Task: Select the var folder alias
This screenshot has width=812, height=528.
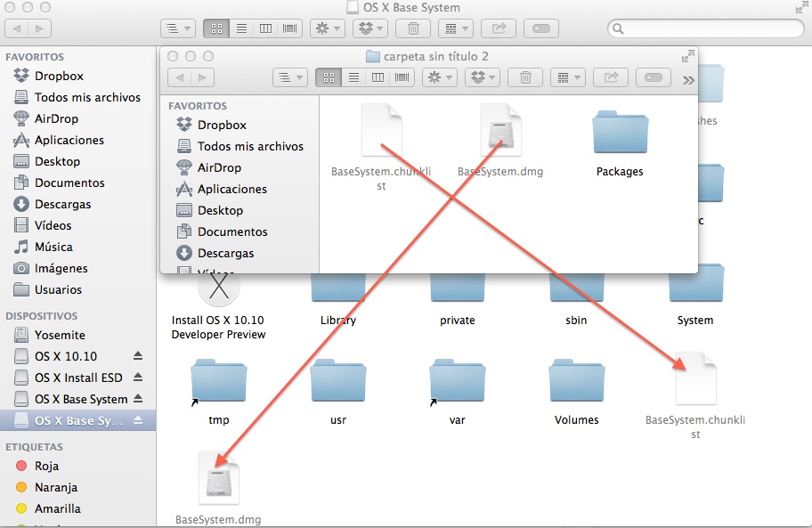Action: pos(458,392)
